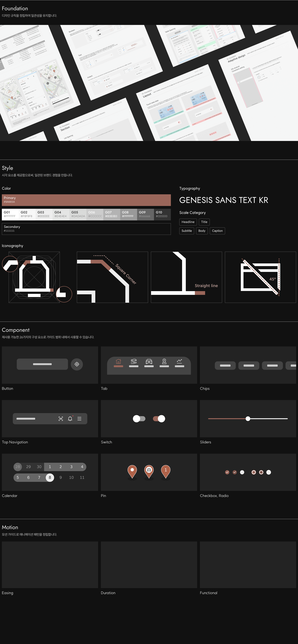The width and height of the screenshot is (298, 644).
Task: Open the Straight line iconography tile
Action: 186,277
